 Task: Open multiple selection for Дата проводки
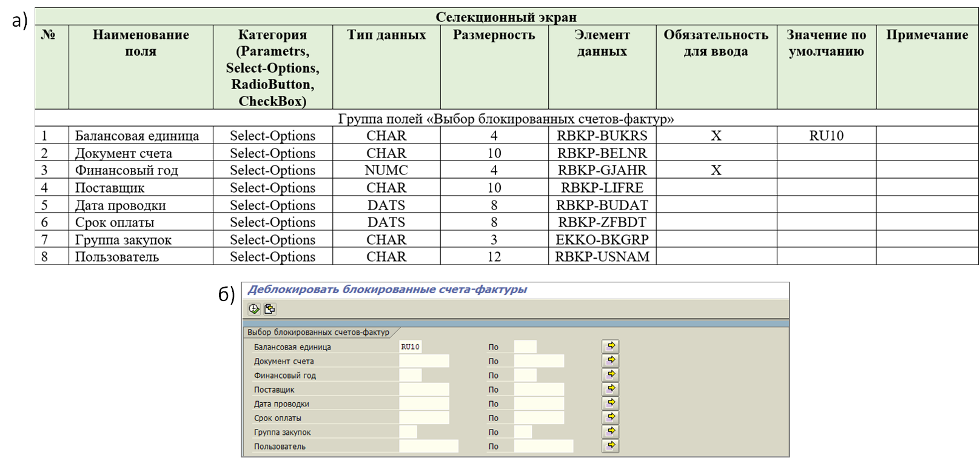coord(611,403)
